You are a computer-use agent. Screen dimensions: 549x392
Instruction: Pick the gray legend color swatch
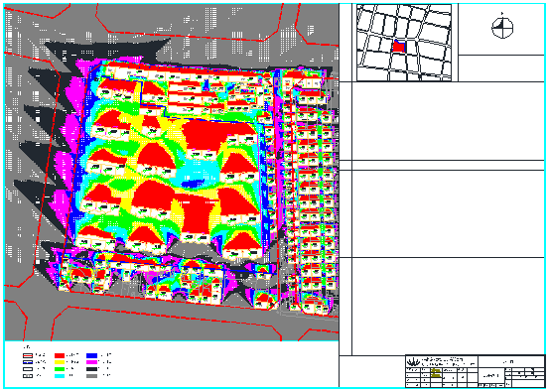pos(91,376)
